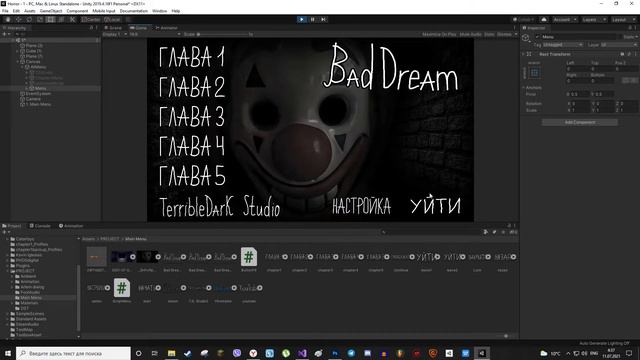The width and height of the screenshot is (640, 360).
Task: Open the Layers dropdown
Action: 593,19
